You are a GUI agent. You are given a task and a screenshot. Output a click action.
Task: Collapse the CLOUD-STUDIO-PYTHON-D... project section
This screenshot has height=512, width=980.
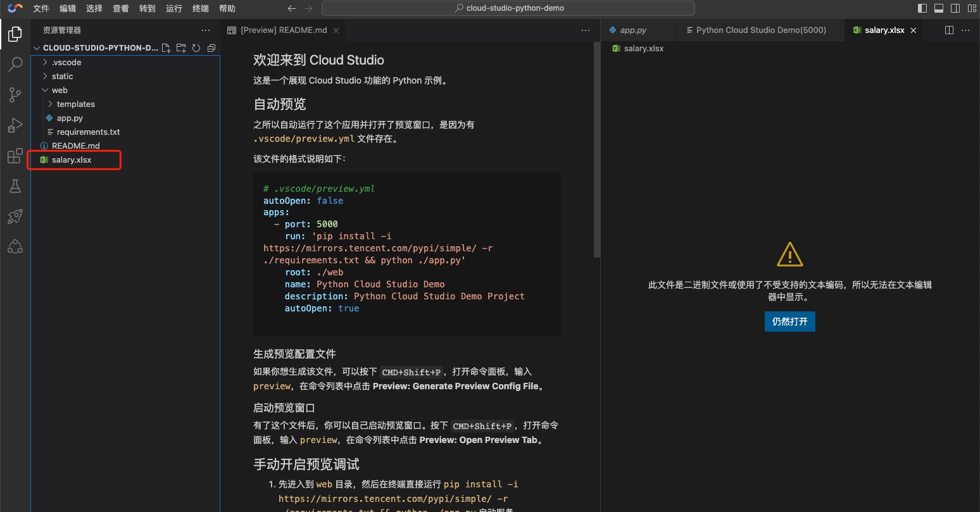click(x=95, y=48)
